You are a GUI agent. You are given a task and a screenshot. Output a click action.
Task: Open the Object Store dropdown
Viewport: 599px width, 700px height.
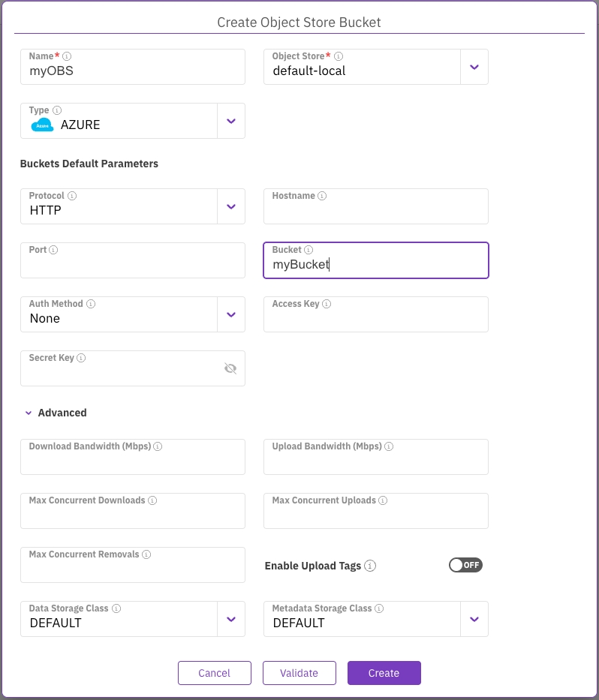pyautogui.click(x=474, y=67)
